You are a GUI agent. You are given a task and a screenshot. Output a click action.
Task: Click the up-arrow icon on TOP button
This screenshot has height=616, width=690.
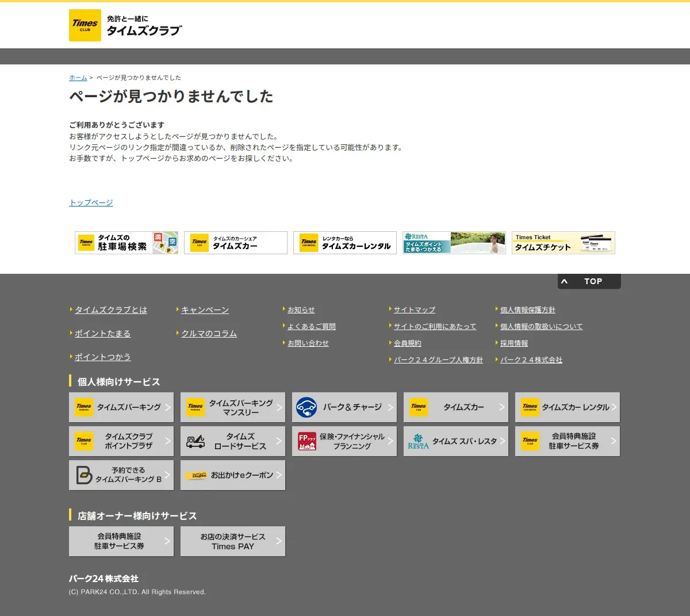click(565, 281)
